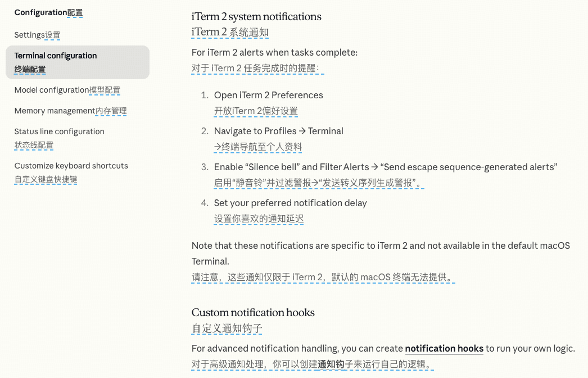This screenshot has height=378, width=588.
Task: Click the Configuration sidebar section heading
Action: point(48,12)
